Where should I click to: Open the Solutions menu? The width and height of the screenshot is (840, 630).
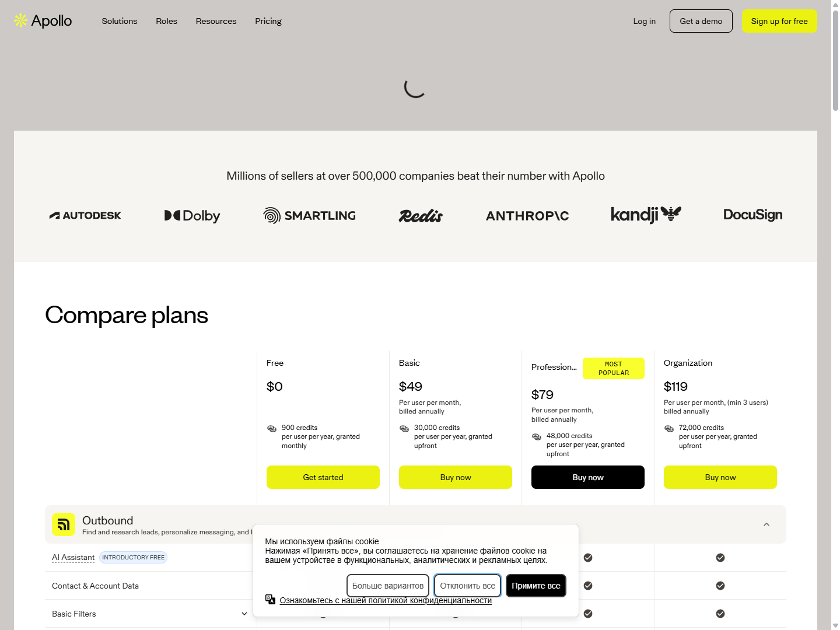pos(119,21)
